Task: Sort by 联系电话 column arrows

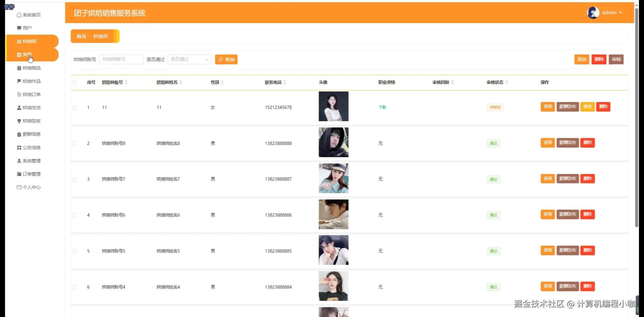Action: 285,82
